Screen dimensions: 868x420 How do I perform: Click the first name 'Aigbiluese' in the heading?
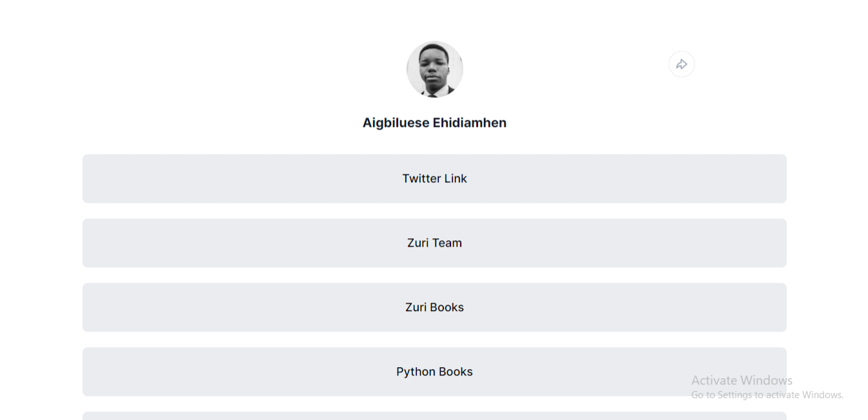coord(396,122)
